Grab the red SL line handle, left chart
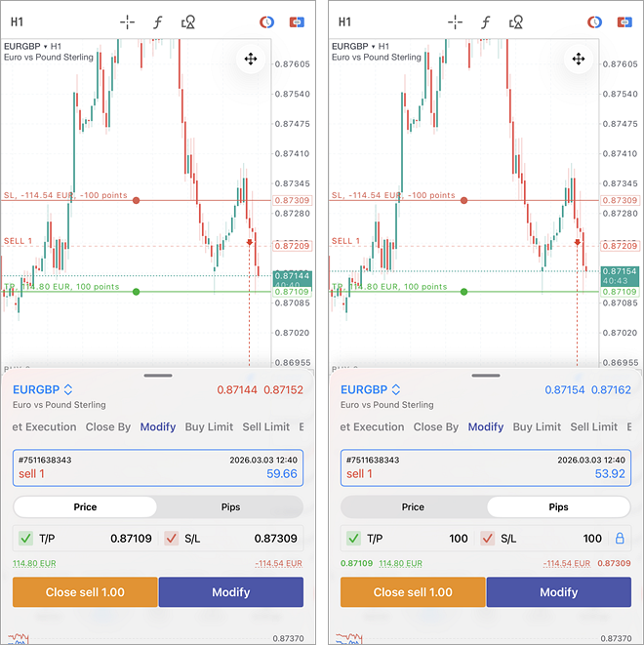This screenshot has height=645, width=644. coord(137,200)
